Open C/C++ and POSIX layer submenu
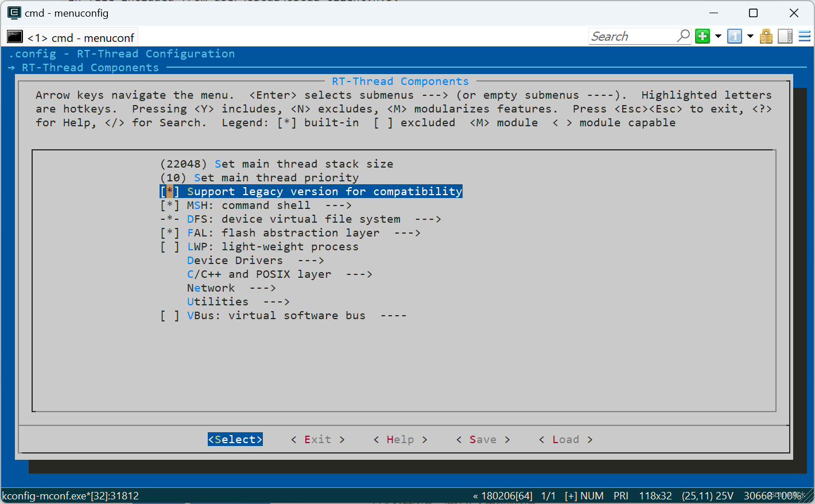The width and height of the screenshot is (815, 504). point(280,274)
